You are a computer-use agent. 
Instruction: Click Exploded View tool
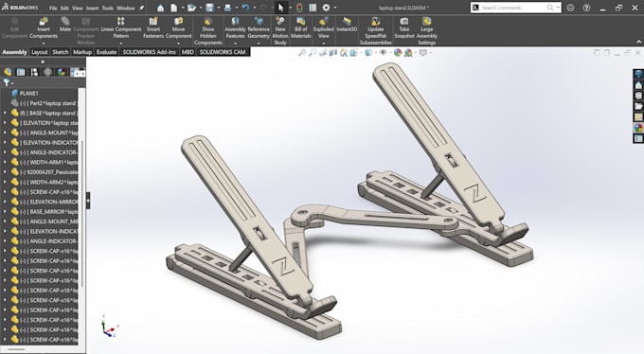point(324,28)
